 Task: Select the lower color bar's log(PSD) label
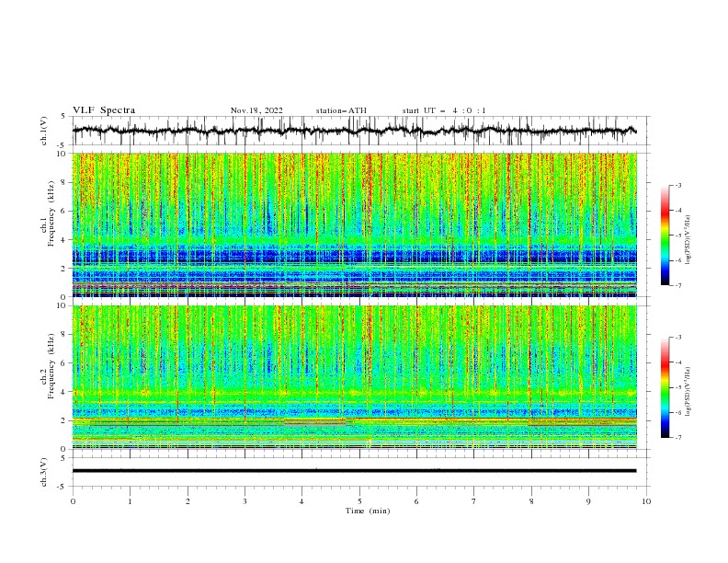[x=688, y=392]
